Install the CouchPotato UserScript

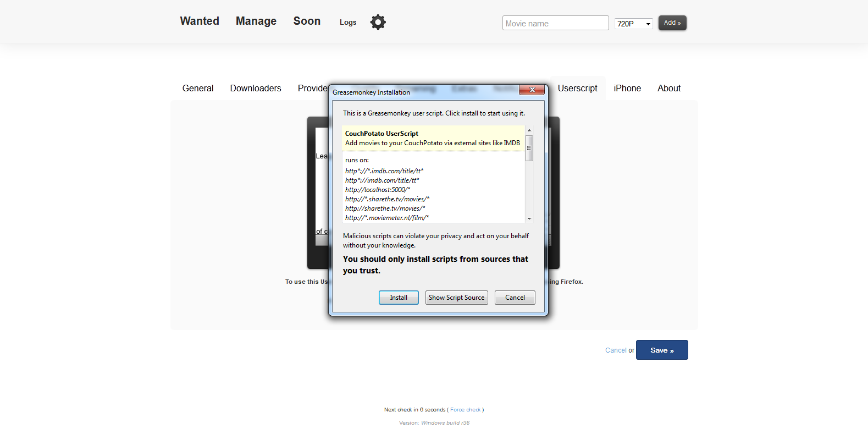coord(399,298)
